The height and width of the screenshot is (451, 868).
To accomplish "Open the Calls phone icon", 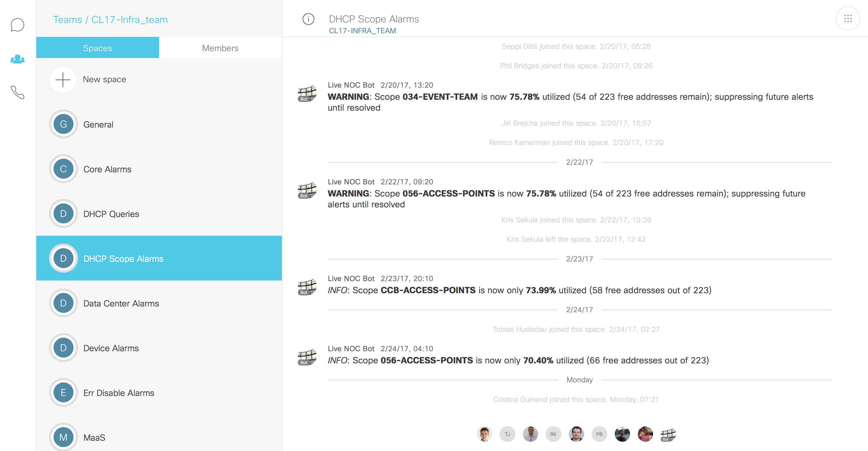I will pyautogui.click(x=18, y=92).
